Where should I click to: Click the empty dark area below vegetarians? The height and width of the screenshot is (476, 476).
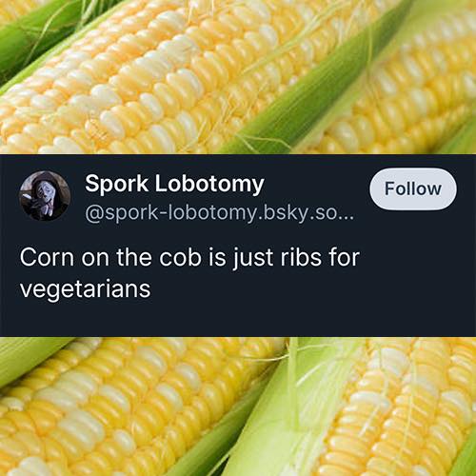click(x=238, y=319)
